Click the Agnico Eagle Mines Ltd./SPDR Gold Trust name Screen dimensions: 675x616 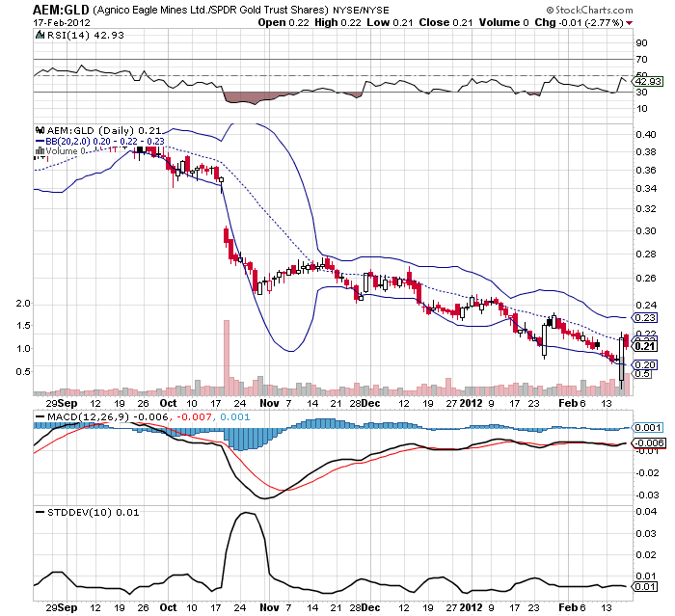coord(210,10)
